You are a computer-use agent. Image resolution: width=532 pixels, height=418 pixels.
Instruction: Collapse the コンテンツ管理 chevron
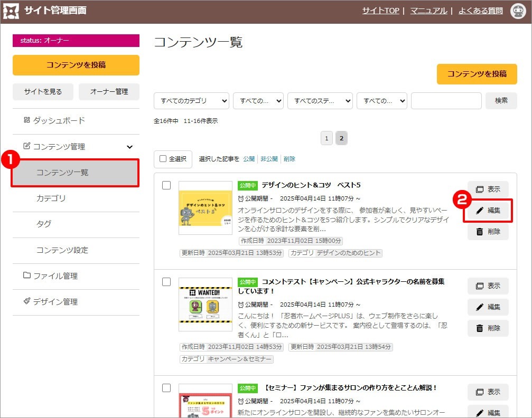coord(129,147)
